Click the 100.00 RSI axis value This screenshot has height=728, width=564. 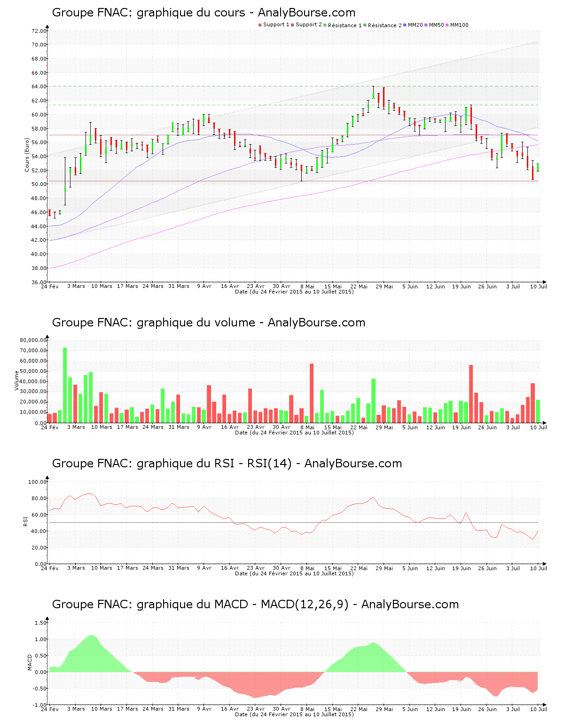38,482
